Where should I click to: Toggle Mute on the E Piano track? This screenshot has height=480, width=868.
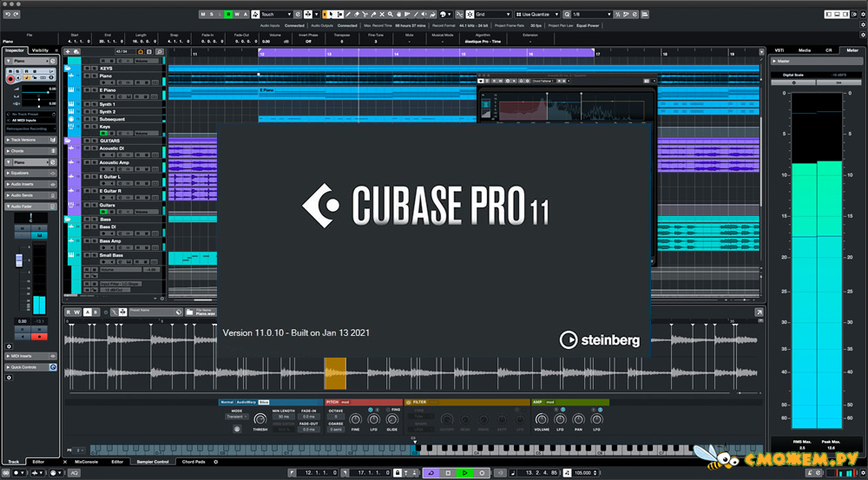[87, 90]
